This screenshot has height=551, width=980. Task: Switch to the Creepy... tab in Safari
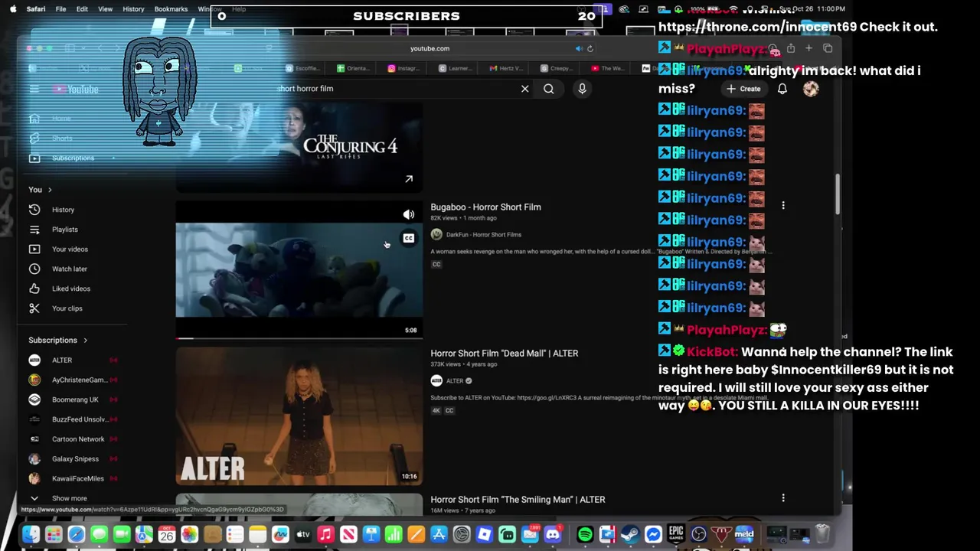pyautogui.click(x=557, y=68)
